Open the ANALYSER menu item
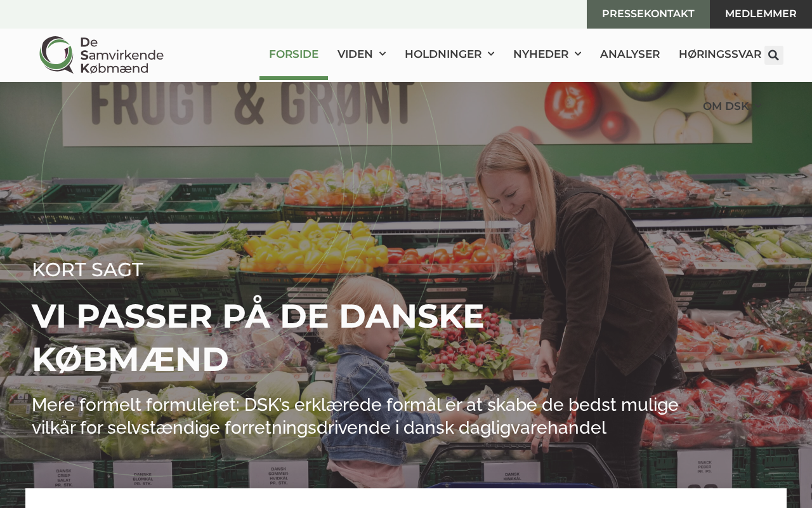This screenshot has height=508, width=812. point(630,54)
